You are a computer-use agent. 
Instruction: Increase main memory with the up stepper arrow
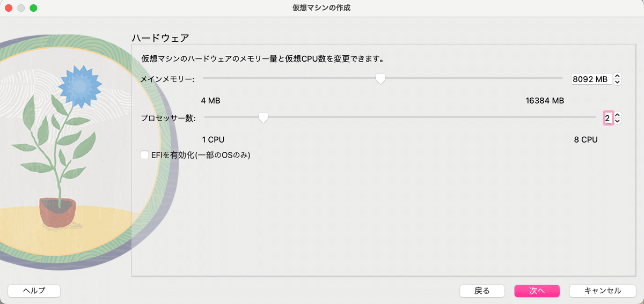tap(617, 76)
